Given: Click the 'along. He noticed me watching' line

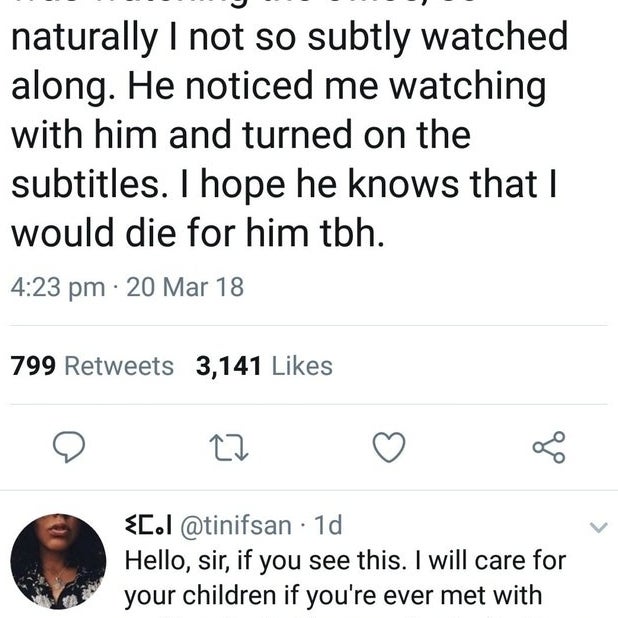Looking at the screenshot, I should [x=278, y=86].
